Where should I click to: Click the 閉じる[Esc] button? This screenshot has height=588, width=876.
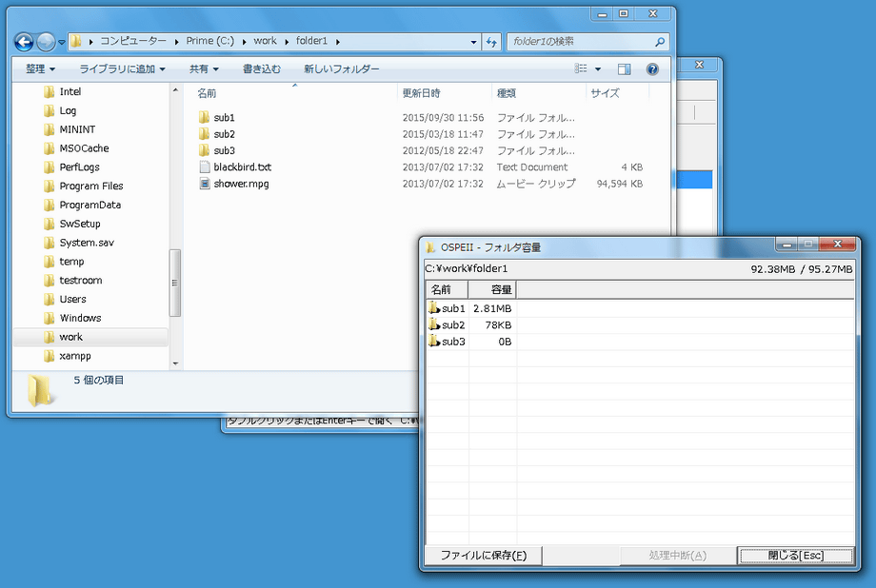click(x=795, y=556)
